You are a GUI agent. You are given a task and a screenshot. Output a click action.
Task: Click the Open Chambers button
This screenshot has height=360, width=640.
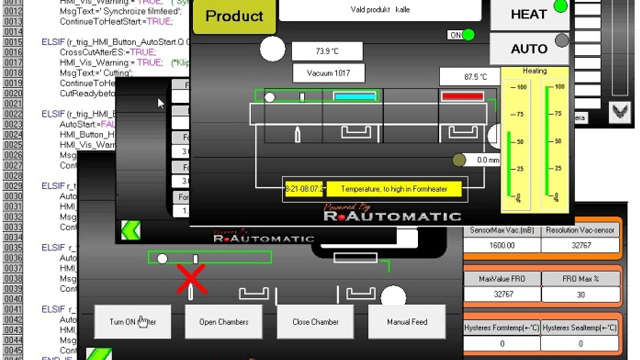[224, 322]
